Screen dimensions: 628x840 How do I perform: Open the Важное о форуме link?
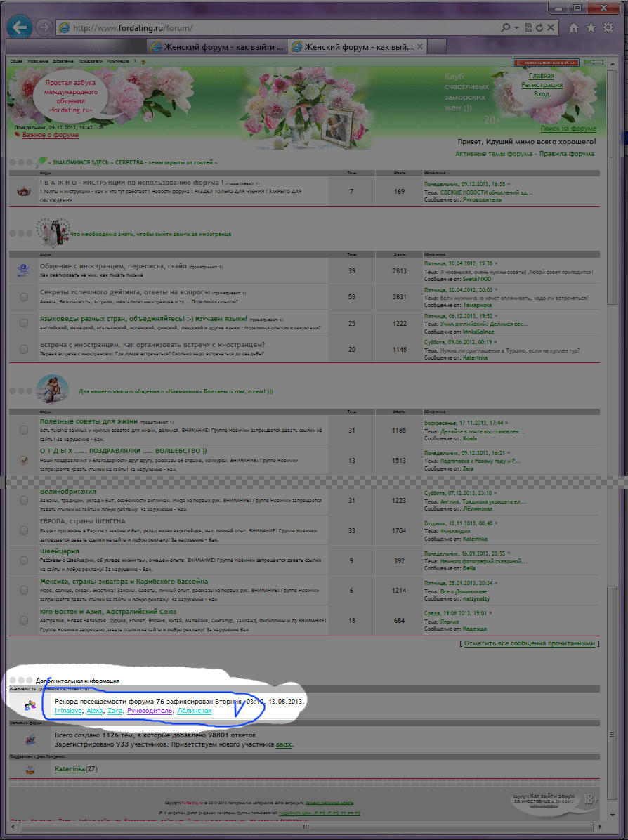[x=51, y=135]
